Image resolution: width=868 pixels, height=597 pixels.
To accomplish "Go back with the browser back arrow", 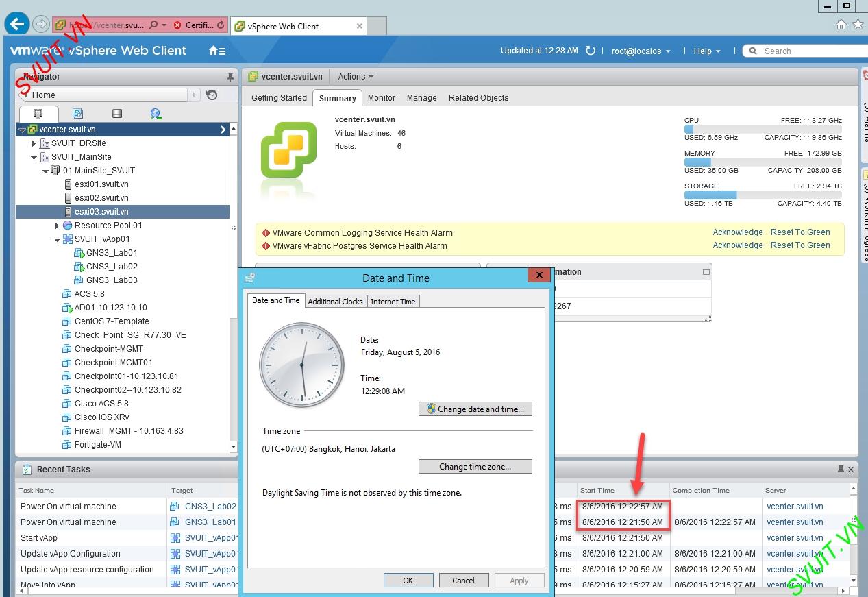I will pos(16,24).
